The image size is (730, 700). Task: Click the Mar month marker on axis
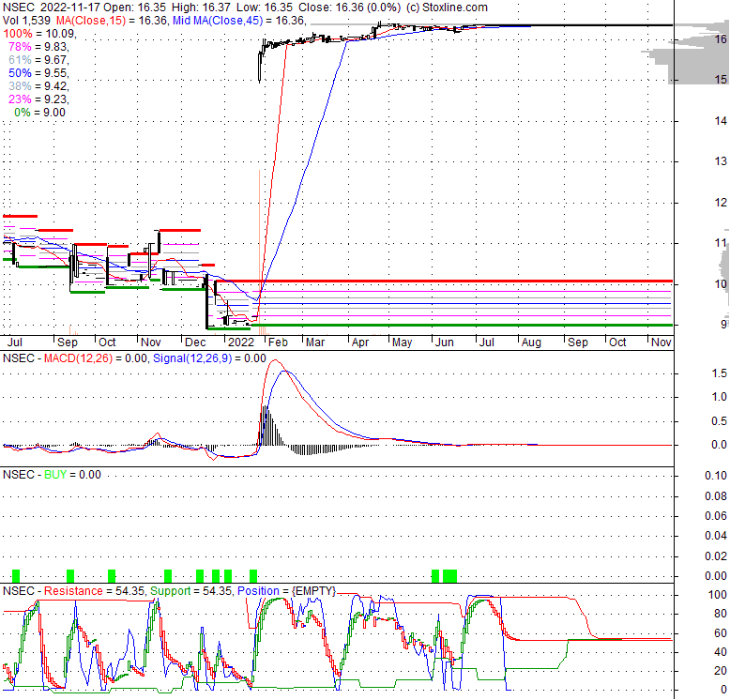point(315,342)
